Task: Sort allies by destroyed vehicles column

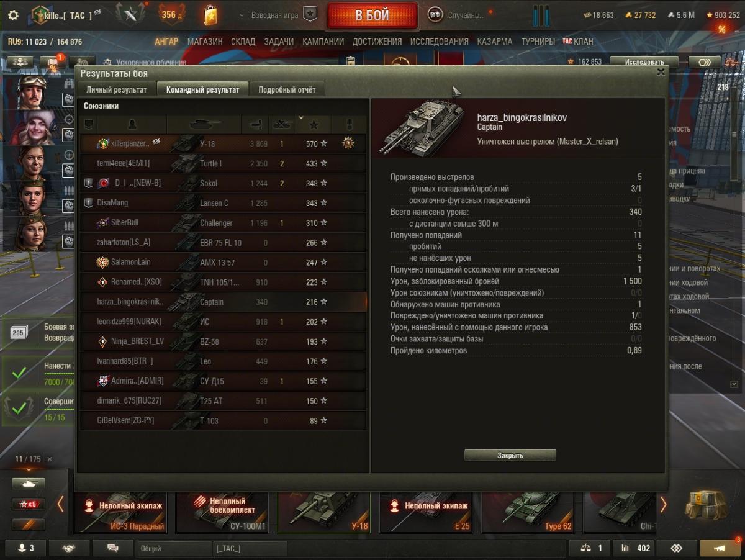Action: (282, 125)
